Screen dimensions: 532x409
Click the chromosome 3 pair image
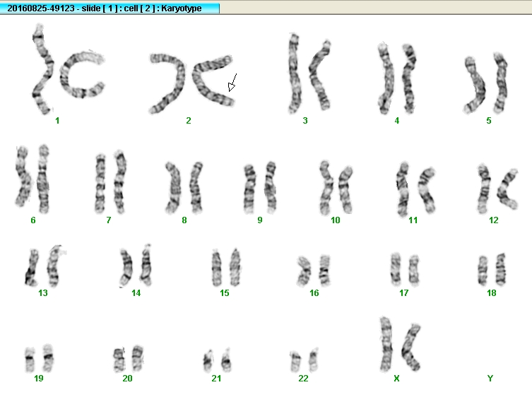pos(309,73)
